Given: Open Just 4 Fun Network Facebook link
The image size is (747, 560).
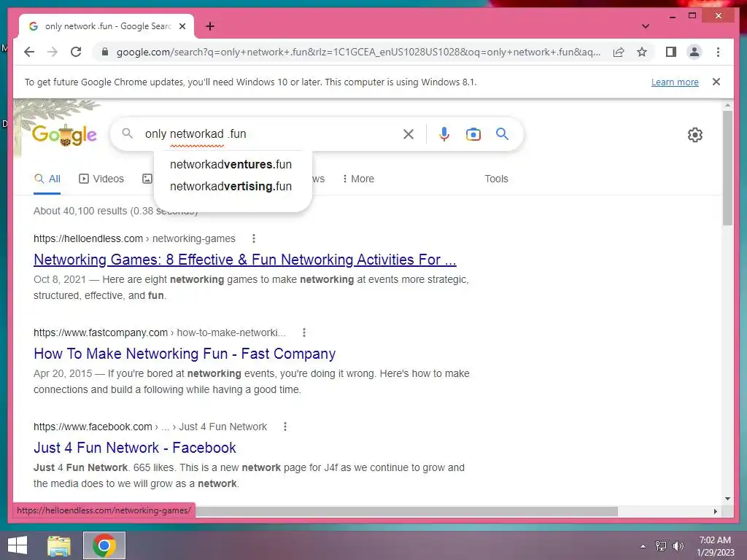Looking at the screenshot, I should [135, 448].
